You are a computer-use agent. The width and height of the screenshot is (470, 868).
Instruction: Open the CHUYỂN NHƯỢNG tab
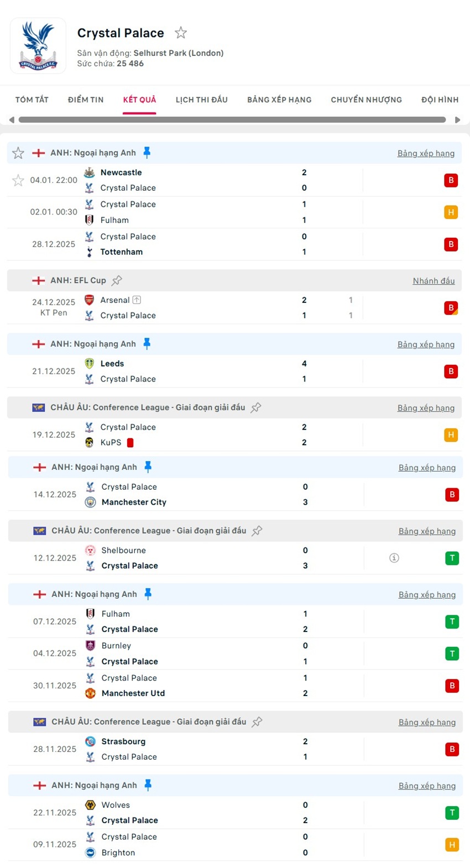tap(366, 100)
